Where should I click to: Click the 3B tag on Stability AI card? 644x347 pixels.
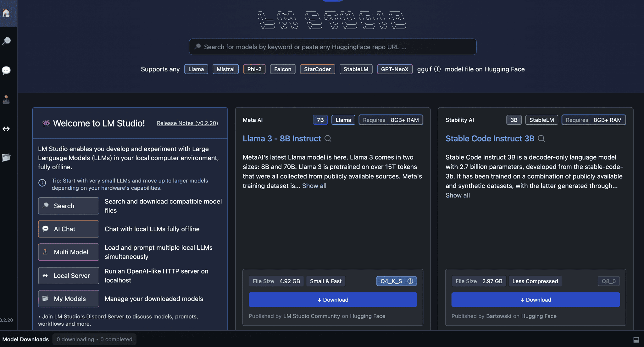click(514, 120)
